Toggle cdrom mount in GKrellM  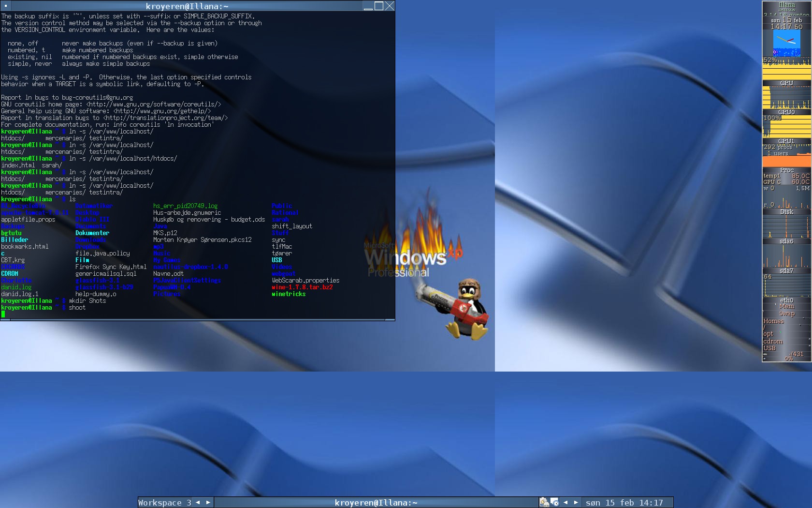tap(773, 341)
